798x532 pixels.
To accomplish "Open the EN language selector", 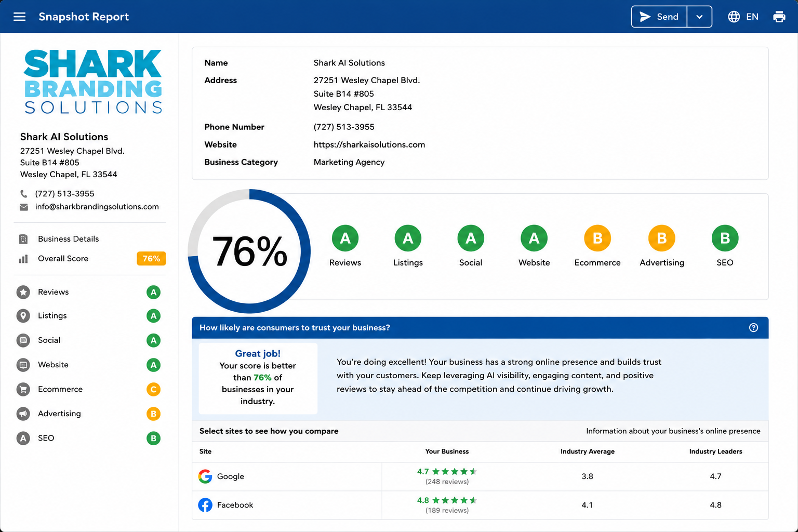I will pyautogui.click(x=743, y=17).
